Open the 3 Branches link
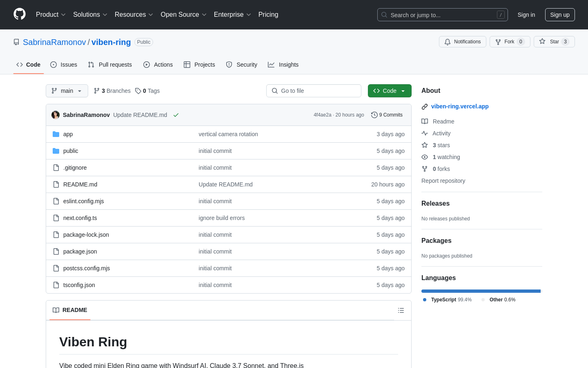This screenshot has width=588, height=368. 112,91
